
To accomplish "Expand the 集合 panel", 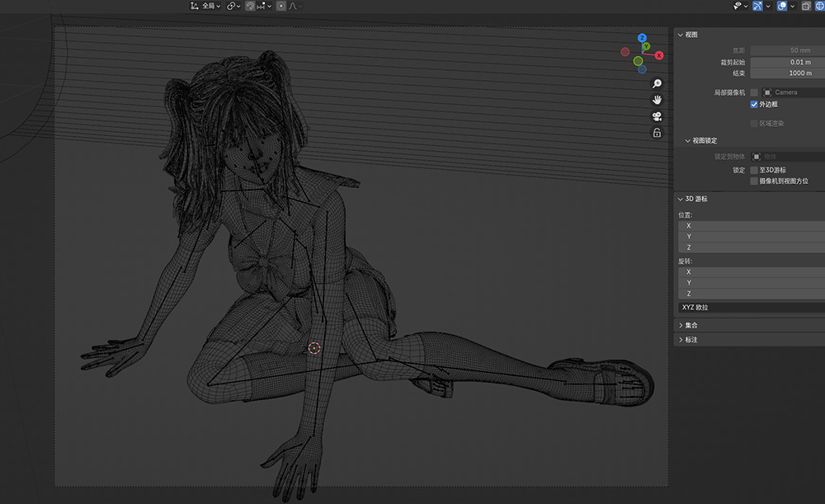I will click(690, 325).
